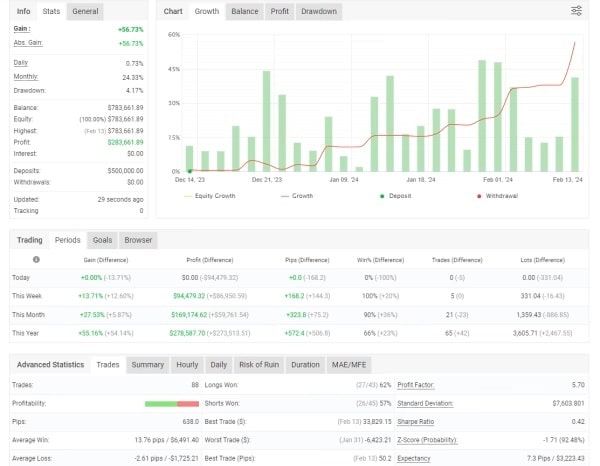Switch to the Goals tab
This screenshot has width=600, height=466.
(x=103, y=240)
